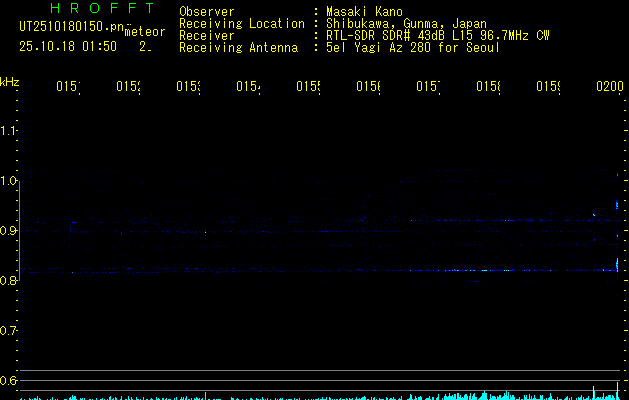The height and width of the screenshot is (400, 629).
Task: Click the first 015 time marker
Action: 67,88
